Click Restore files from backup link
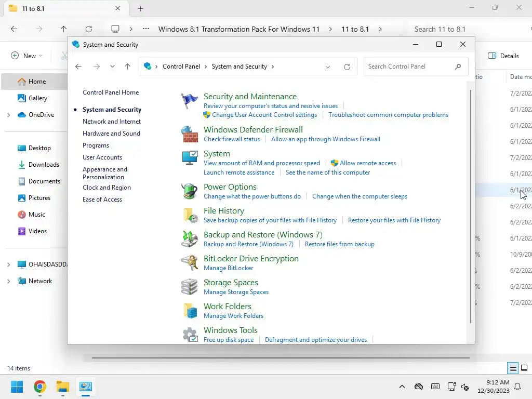This screenshot has width=532, height=399. [x=340, y=244]
